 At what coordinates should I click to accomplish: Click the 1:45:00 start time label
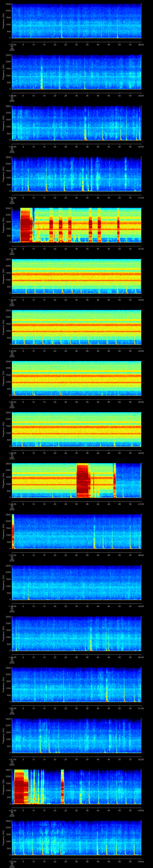tap(12, 453)
